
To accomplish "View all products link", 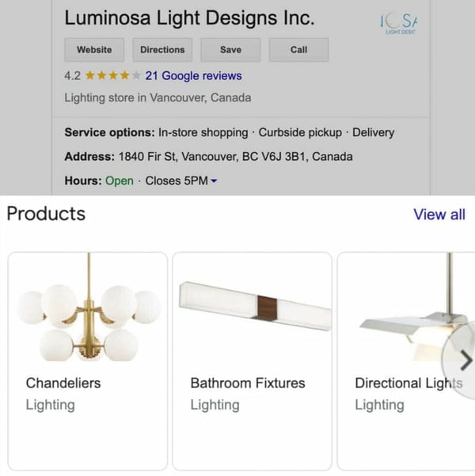I will click(x=439, y=215).
